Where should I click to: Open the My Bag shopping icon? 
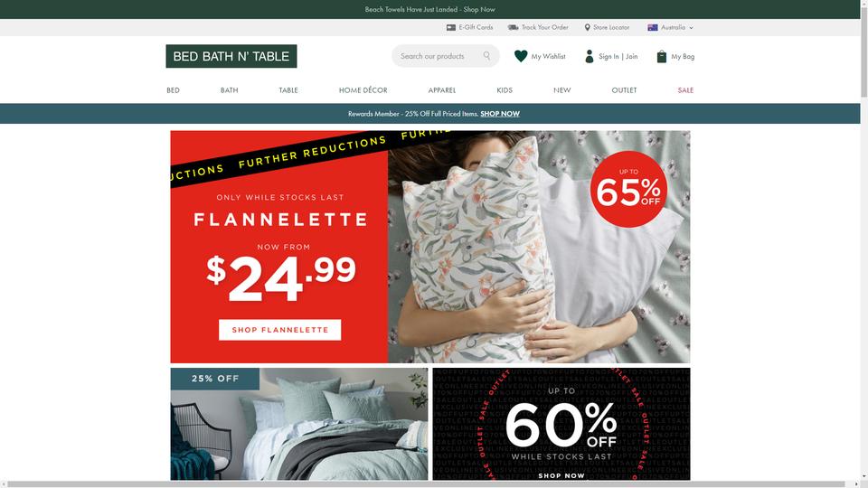coord(662,56)
